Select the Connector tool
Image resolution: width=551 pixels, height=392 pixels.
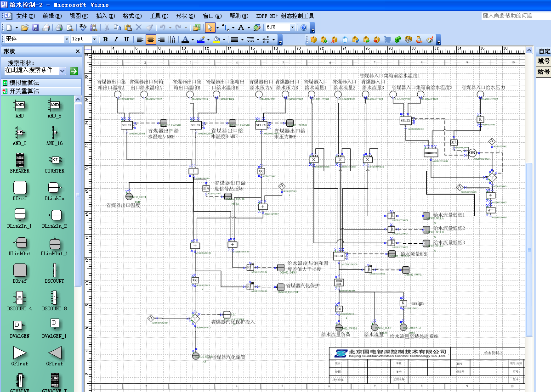point(225,28)
